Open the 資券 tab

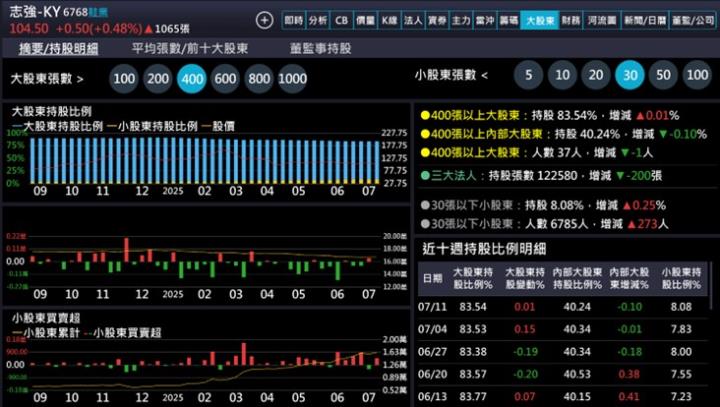437,20
